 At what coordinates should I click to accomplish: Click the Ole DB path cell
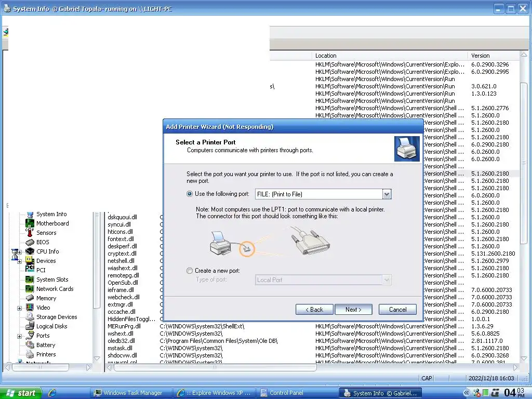pyautogui.click(x=219, y=341)
